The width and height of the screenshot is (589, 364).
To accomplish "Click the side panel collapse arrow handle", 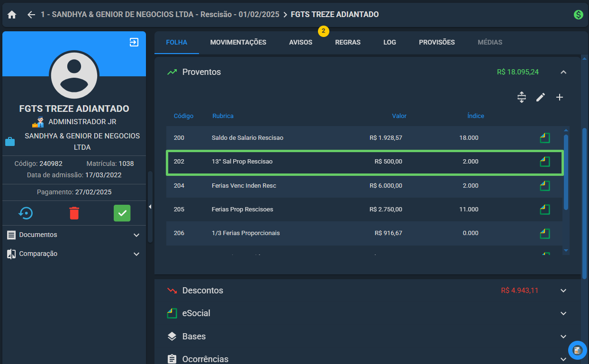I will (150, 207).
